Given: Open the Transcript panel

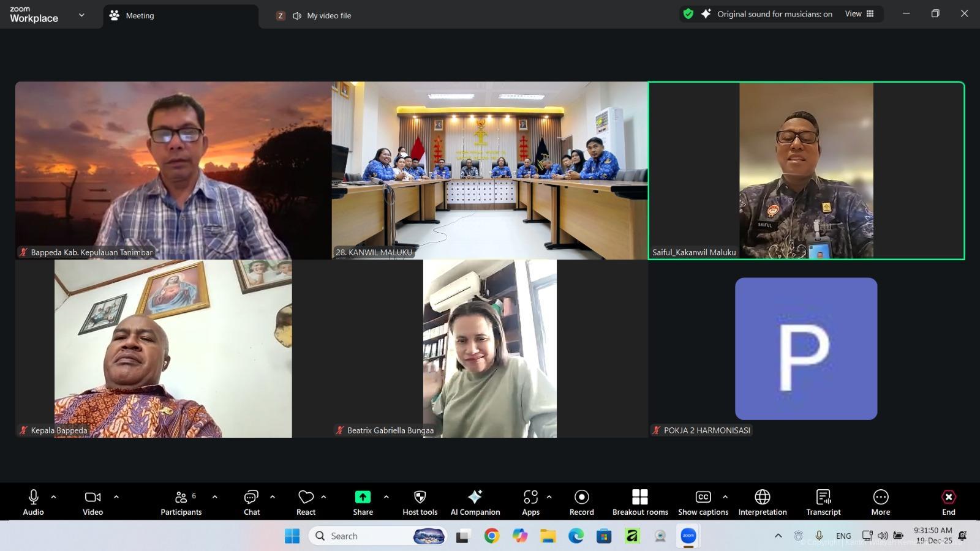Looking at the screenshot, I should tap(823, 502).
